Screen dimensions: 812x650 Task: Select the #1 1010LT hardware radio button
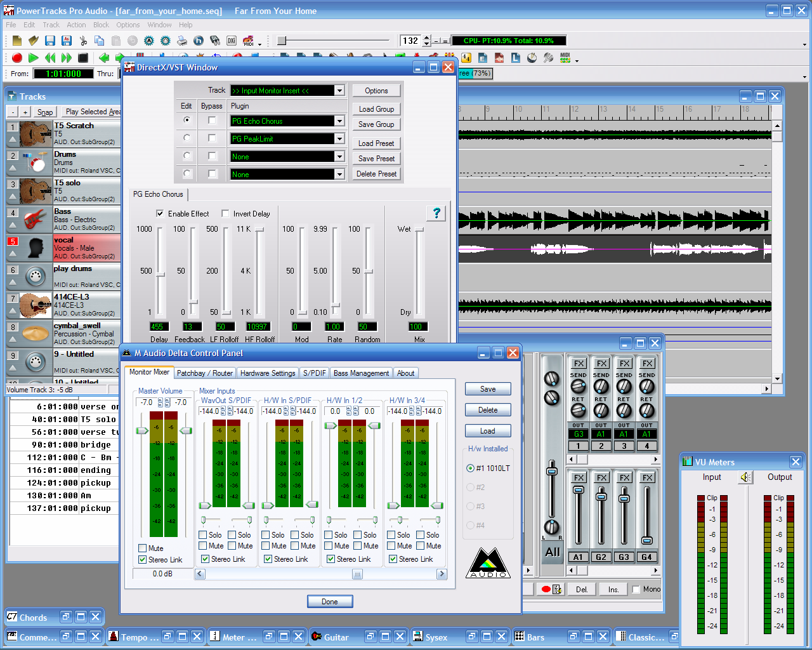point(470,468)
